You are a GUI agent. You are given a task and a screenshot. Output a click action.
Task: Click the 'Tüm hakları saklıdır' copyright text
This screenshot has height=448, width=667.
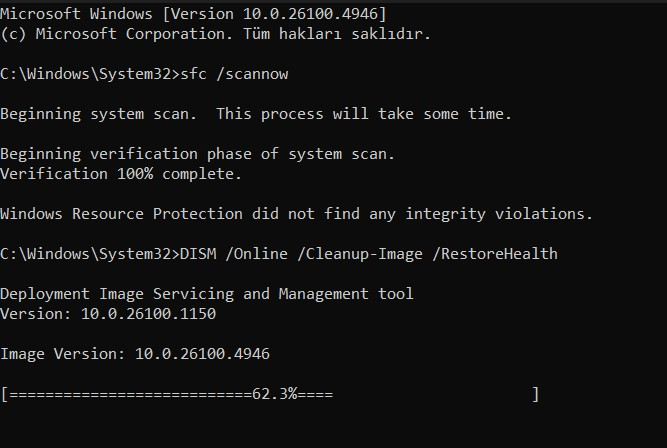[337, 34]
